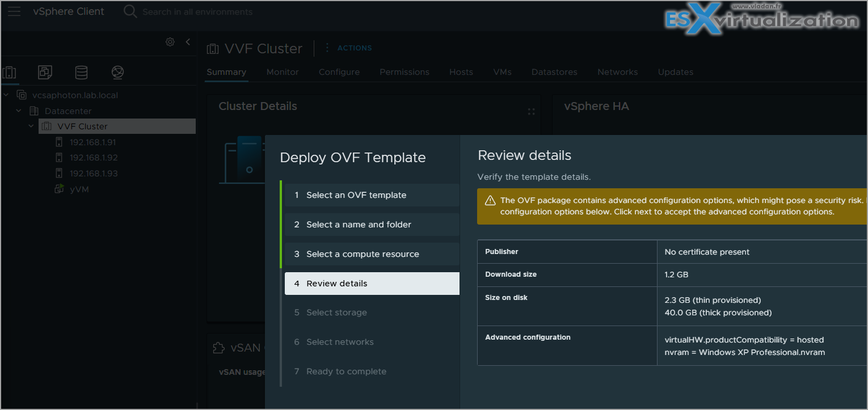Switch to VMs and Templates view icon
The image size is (868, 410).
pyautogui.click(x=45, y=72)
